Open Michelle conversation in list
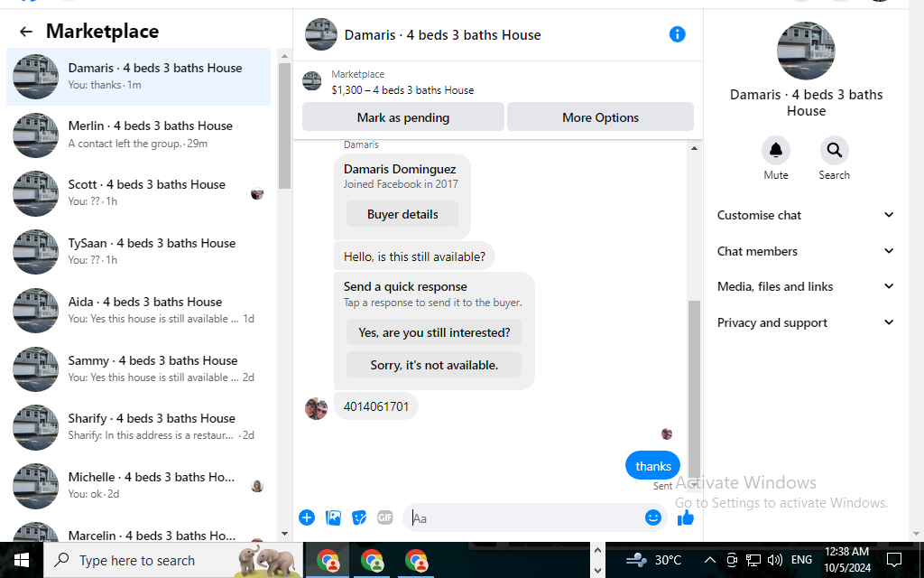The width and height of the screenshot is (924, 578). point(138,486)
